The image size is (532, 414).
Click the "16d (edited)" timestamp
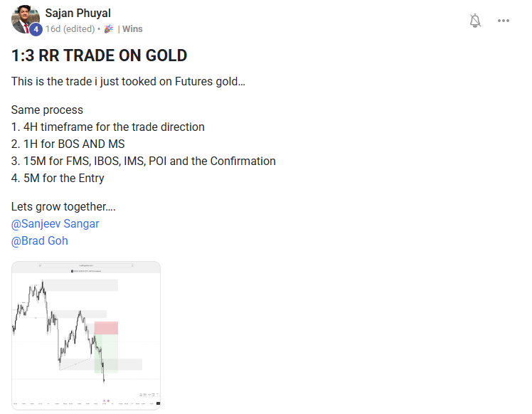coord(70,29)
